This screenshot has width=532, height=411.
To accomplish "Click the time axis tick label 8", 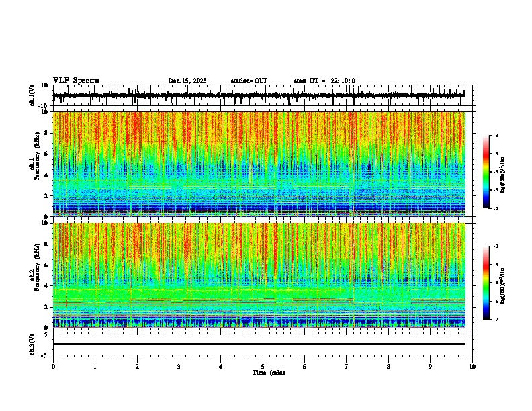I will click(388, 367).
